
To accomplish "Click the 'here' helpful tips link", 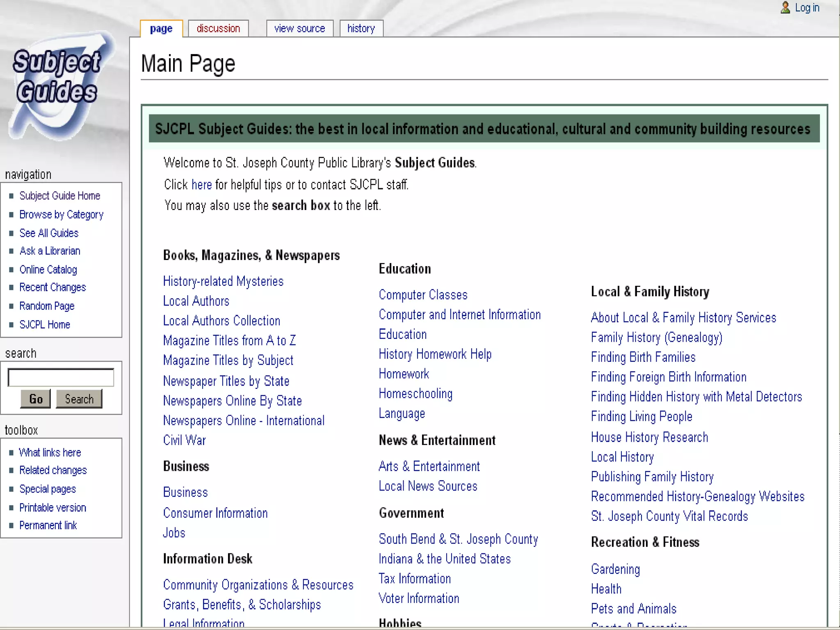I will coord(201,185).
